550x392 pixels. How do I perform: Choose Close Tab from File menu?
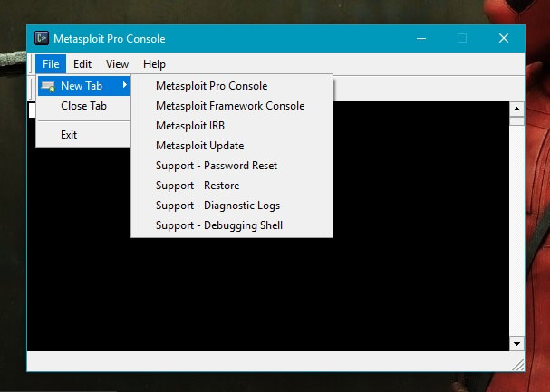(84, 106)
